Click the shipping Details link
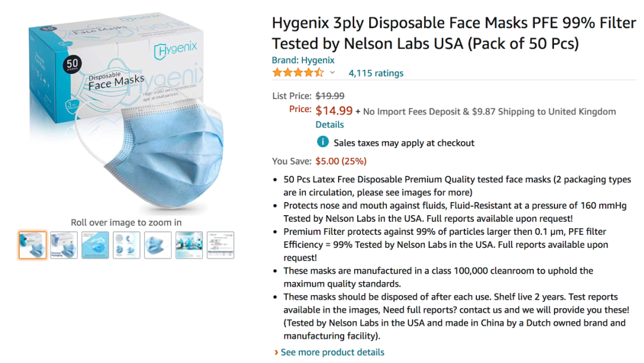 [x=329, y=125]
